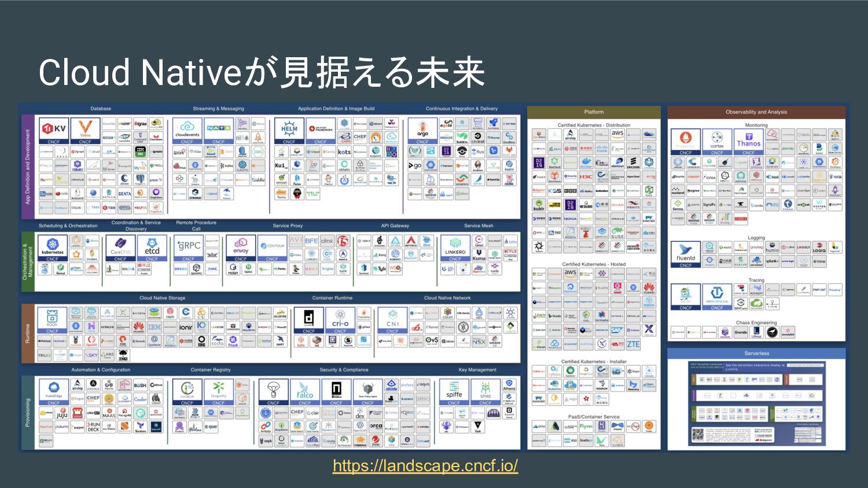Select the Operator Framework logo

321,131
